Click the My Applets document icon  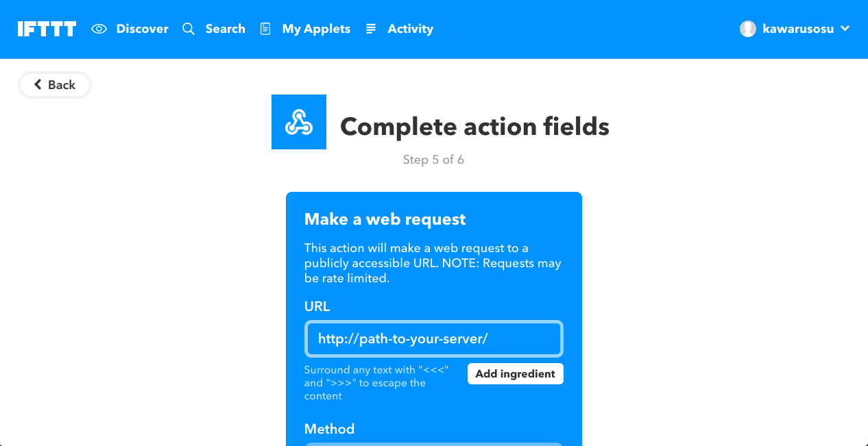click(x=265, y=29)
